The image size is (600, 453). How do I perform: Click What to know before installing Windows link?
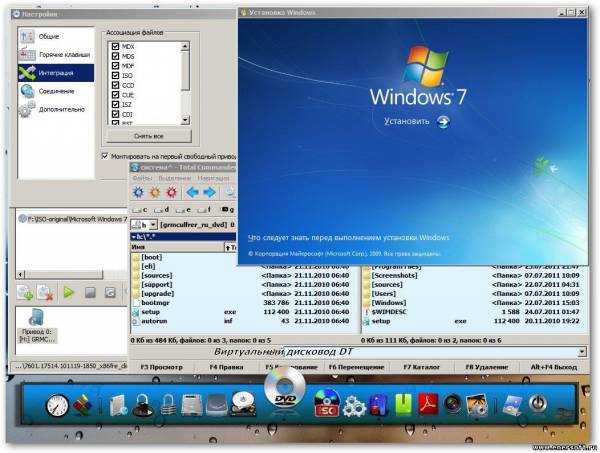349,238
